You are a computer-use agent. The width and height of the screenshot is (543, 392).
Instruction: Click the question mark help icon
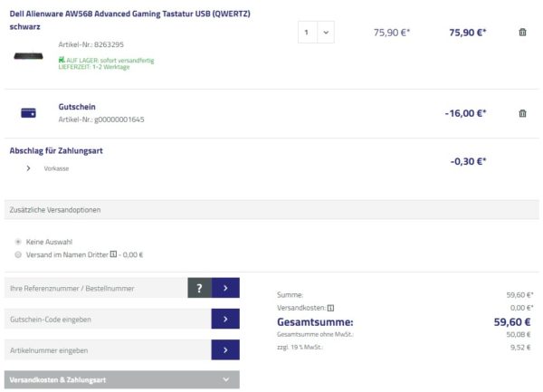click(x=199, y=289)
